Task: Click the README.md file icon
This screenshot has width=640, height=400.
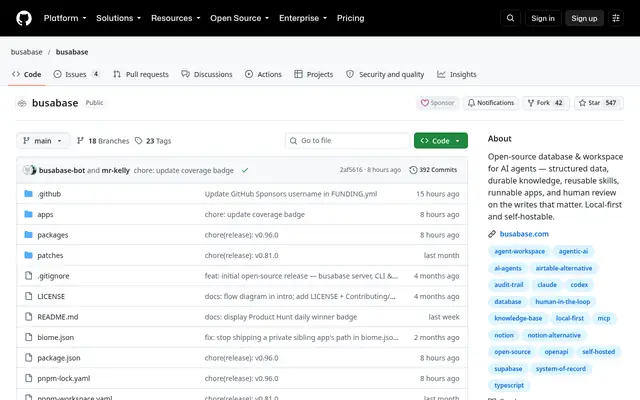Action: (28, 317)
